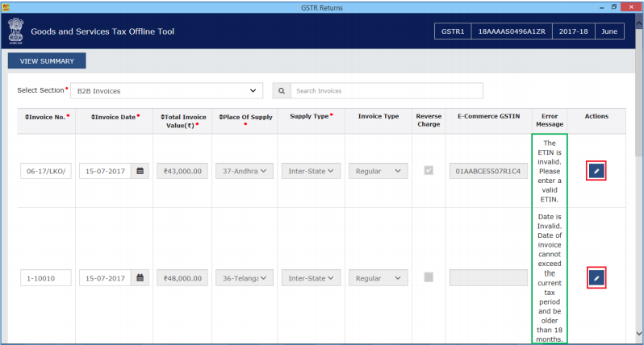Click the Actions column header
Screen dimensions: 644x345
click(596, 117)
